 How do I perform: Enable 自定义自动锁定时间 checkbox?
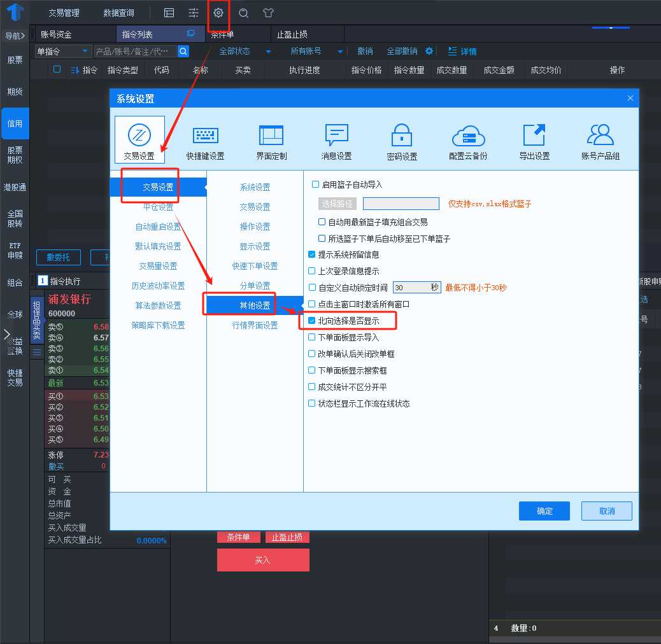click(x=312, y=287)
